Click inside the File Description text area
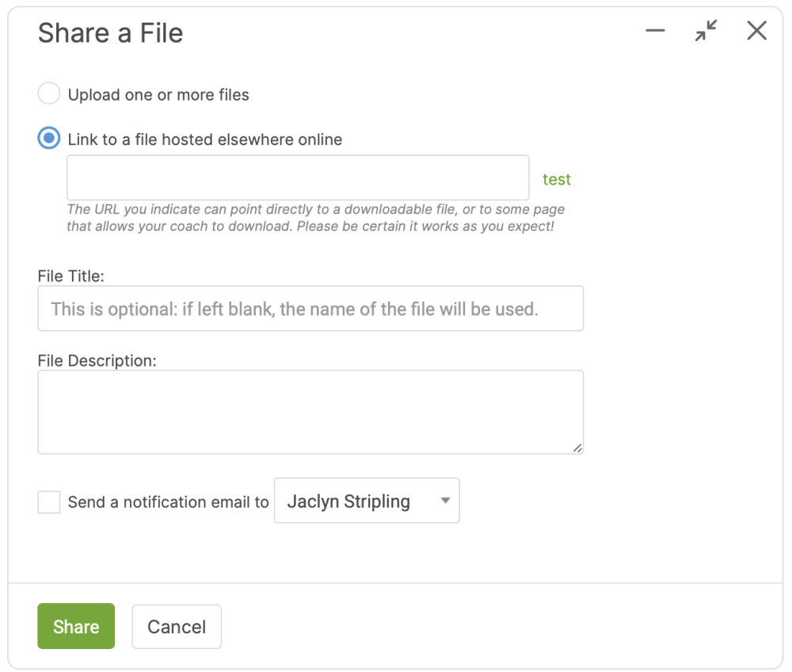This screenshot has width=792, height=672. tap(310, 412)
